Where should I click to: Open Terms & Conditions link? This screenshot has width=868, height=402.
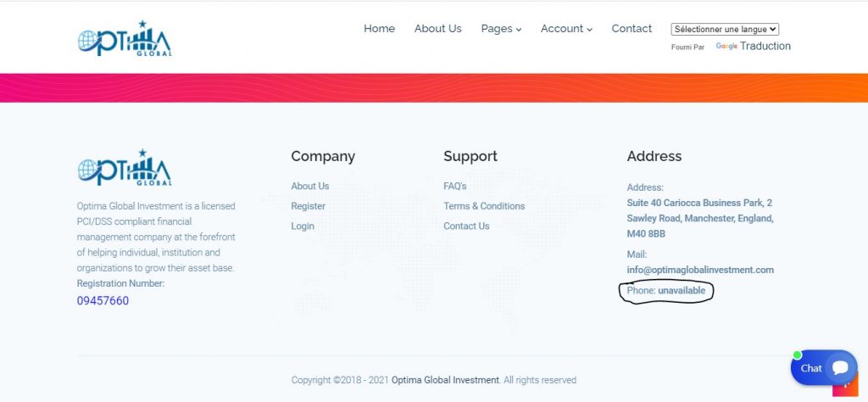pos(484,206)
